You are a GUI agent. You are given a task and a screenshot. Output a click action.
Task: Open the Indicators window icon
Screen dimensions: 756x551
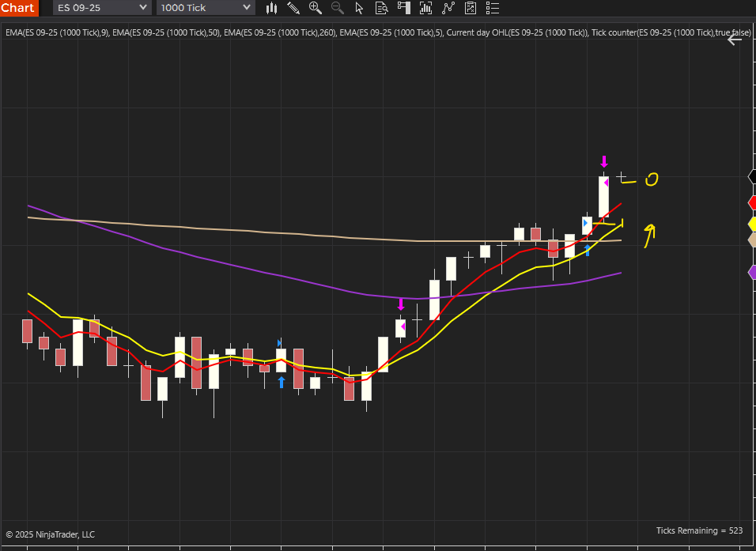[x=425, y=8]
